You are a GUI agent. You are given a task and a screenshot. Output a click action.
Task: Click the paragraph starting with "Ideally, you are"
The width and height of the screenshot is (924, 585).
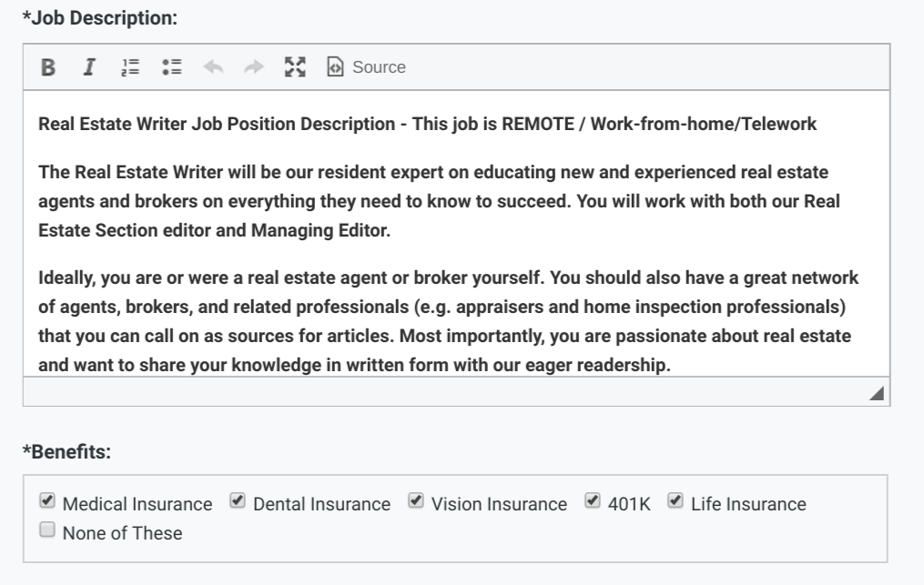point(449,321)
